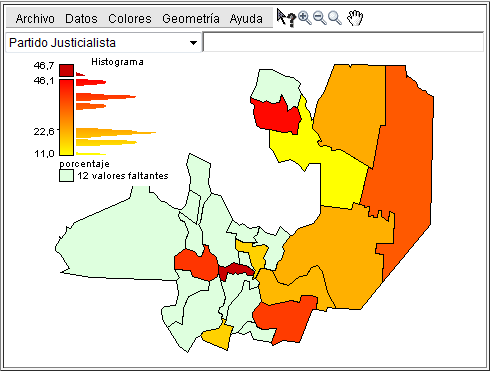Click the dark red top legend swatch

[66, 70]
